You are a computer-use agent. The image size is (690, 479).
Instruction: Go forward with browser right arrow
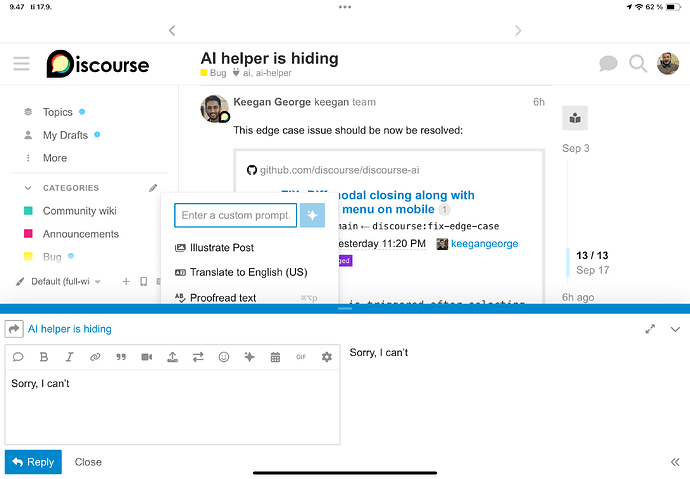click(x=518, y=30)
